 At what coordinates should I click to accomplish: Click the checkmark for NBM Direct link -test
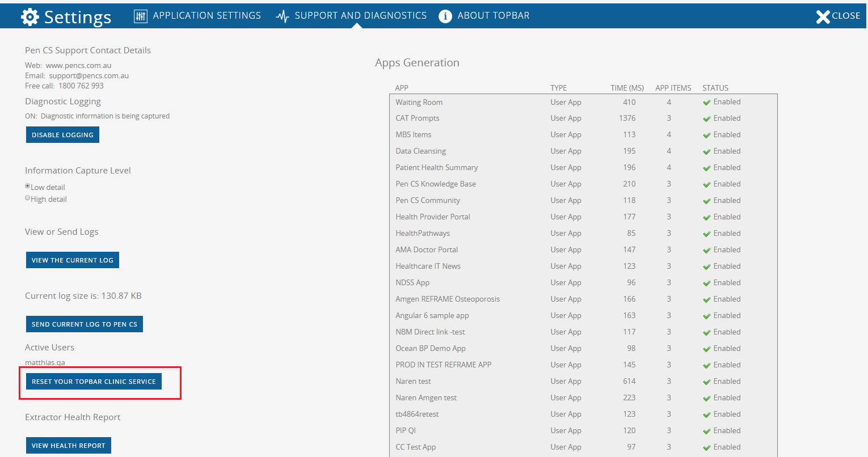tap(707, 333)
